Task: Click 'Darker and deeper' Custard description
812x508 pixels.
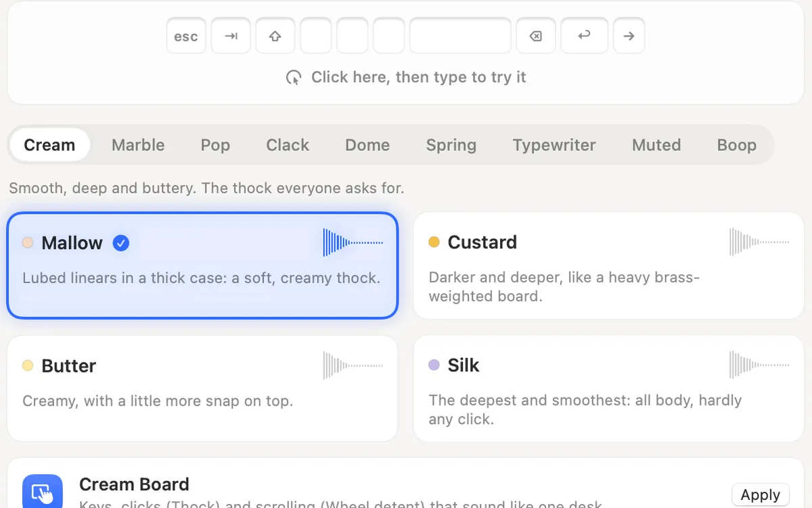Action: click(564, 287)
